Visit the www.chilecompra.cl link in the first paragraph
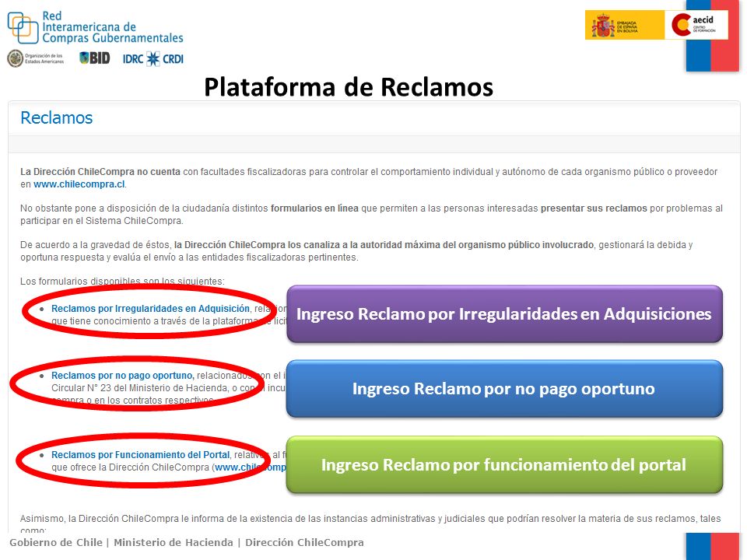The image size is (747, 560). pos(79,184)
